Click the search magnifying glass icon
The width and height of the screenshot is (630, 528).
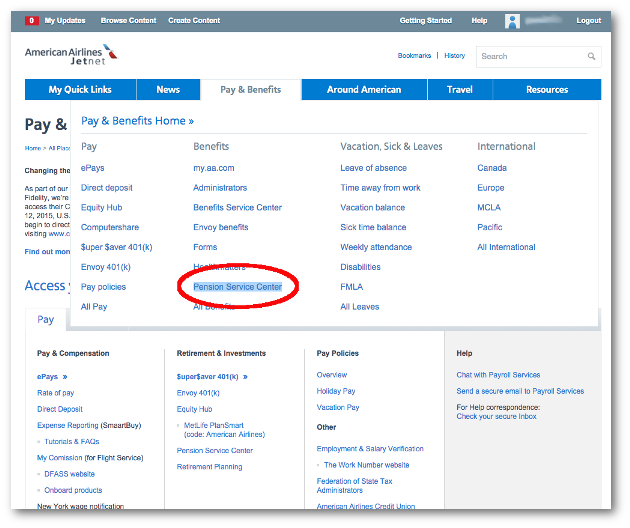[x=591, y=56]
